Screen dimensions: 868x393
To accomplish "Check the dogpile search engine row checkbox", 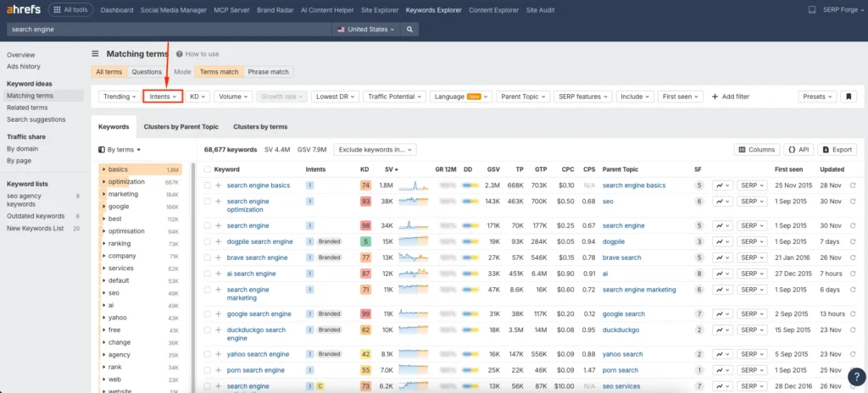I will pyautogui.click(x=207, y=242).
